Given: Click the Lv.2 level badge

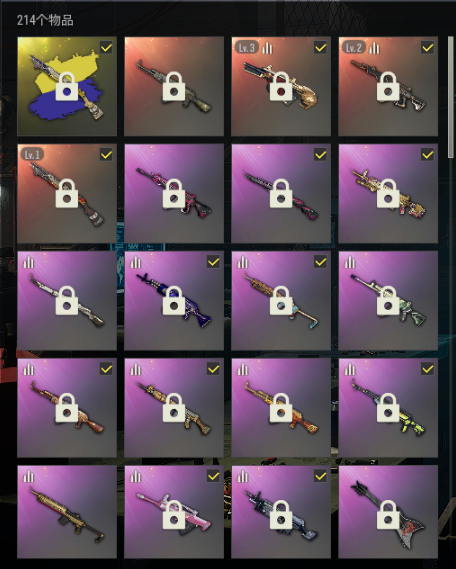Looking at the screenshot, I should 354,48.
